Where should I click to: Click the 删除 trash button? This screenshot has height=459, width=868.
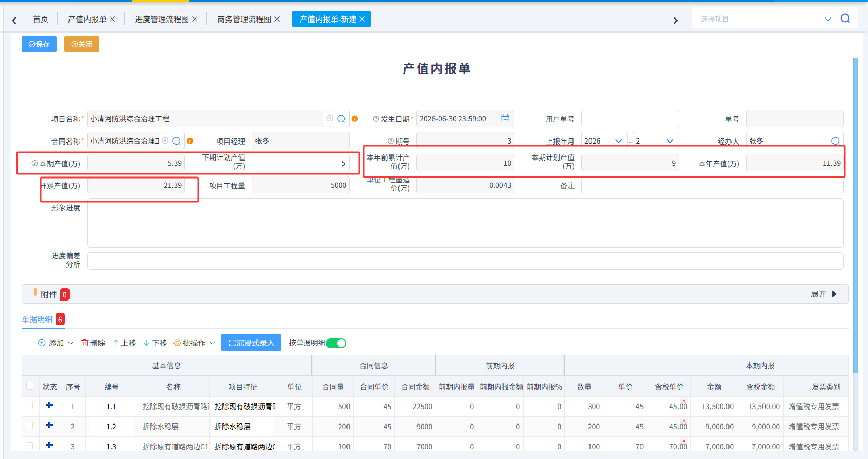tap(93, 343)
